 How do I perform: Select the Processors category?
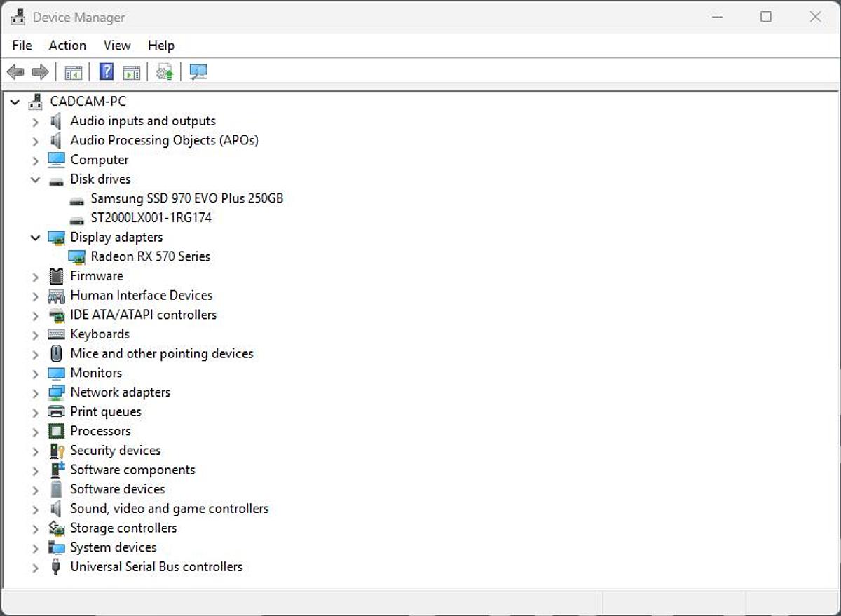click(100, 430)
